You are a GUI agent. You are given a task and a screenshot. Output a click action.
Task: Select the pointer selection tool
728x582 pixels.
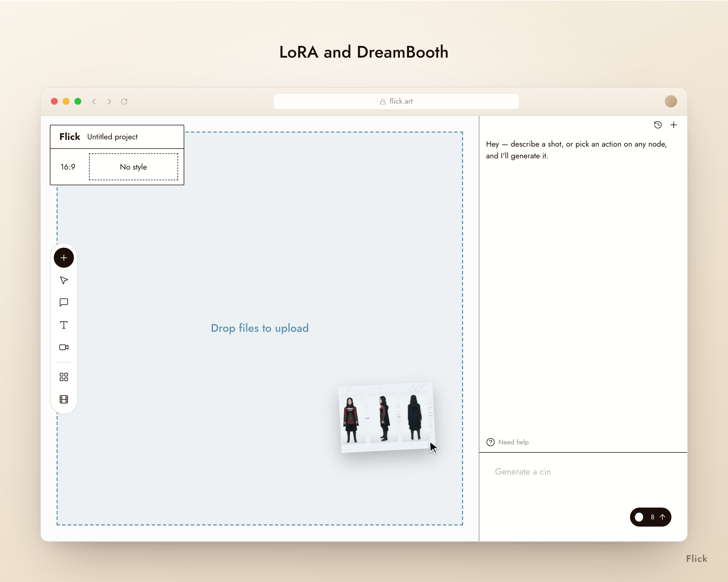pyautogui.click(x=64, y=280)
